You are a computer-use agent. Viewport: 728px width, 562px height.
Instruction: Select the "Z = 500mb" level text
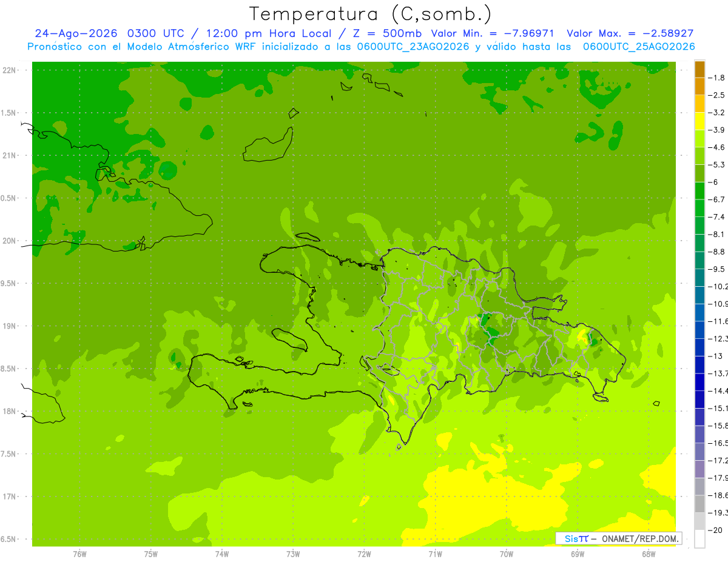[x=387, y=33]
